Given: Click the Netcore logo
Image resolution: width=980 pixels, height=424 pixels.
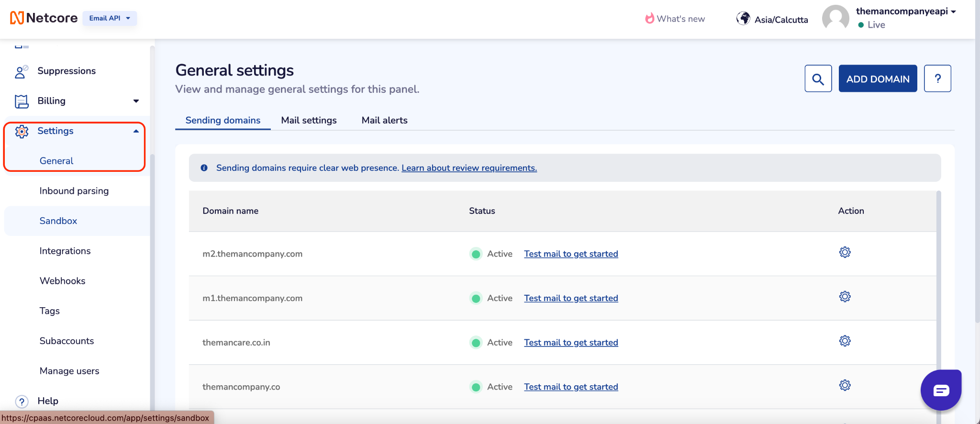Looking at the screenshot, I should [x=44, y=18].
